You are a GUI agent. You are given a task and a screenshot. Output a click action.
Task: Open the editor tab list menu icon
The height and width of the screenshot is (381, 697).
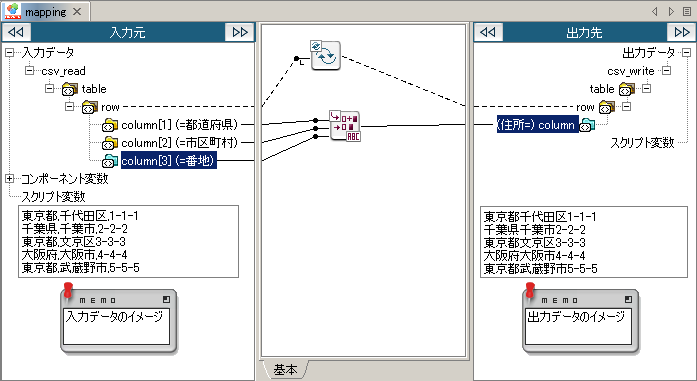tap(687, 12)
